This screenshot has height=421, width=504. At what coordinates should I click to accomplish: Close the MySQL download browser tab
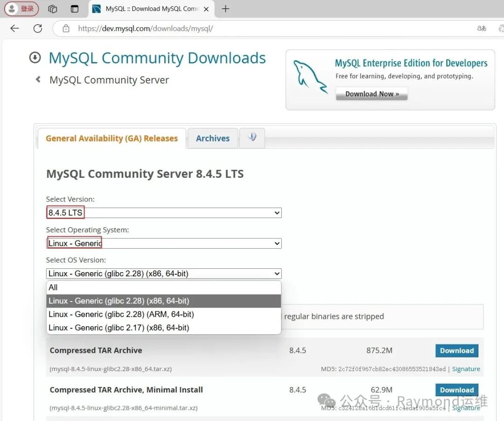pyautogui.click(x=206, y=9)
